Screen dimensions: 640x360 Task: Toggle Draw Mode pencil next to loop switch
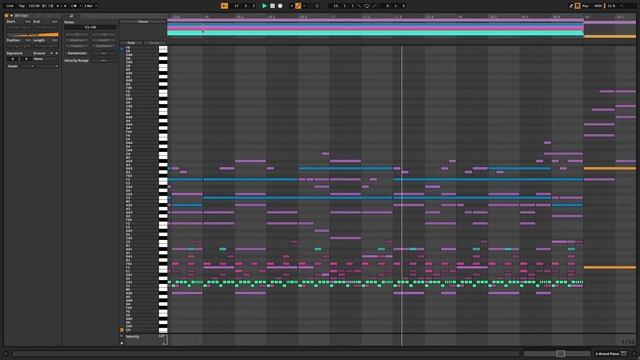tap(571, 6)
